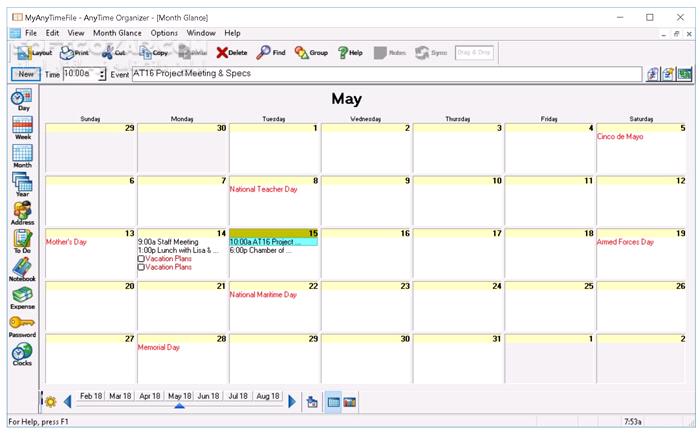Screen dimensions: 700x434
Task: Select the 1:00p Lunch with Lisa entry
Action: 178,250
